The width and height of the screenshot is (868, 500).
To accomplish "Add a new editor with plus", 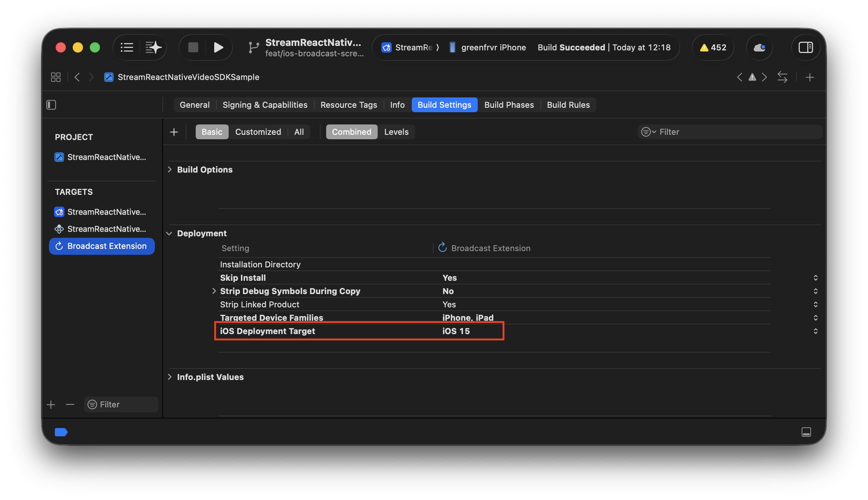I will 810,77.
